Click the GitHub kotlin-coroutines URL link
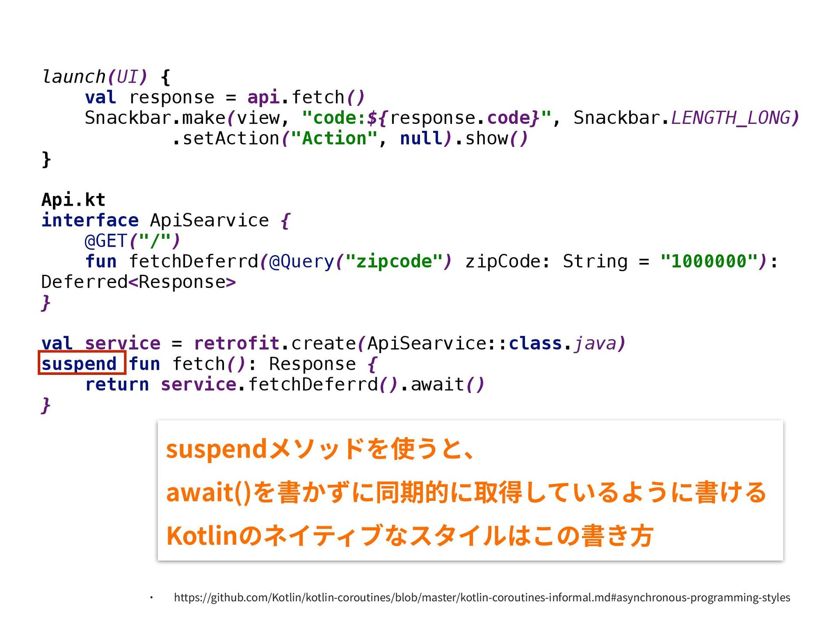Screen dimensions: 840x630 (x=482, y=597)
